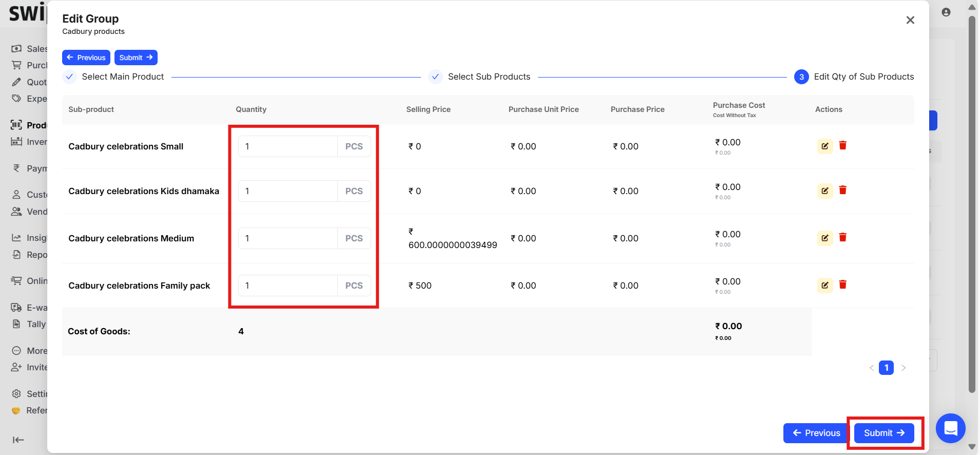980x455 pixels.
Task: Click the Purchase Cost column header
Action: tap(739, 105)
